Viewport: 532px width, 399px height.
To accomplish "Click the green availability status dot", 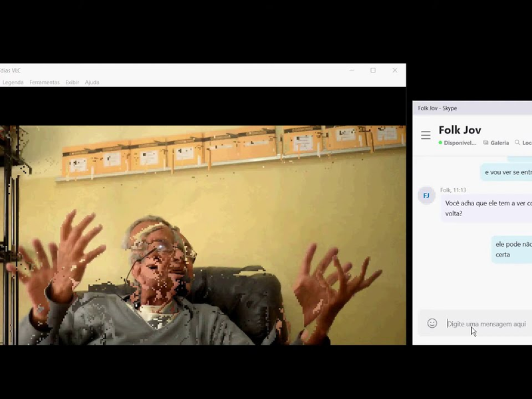I will (440, 143).
